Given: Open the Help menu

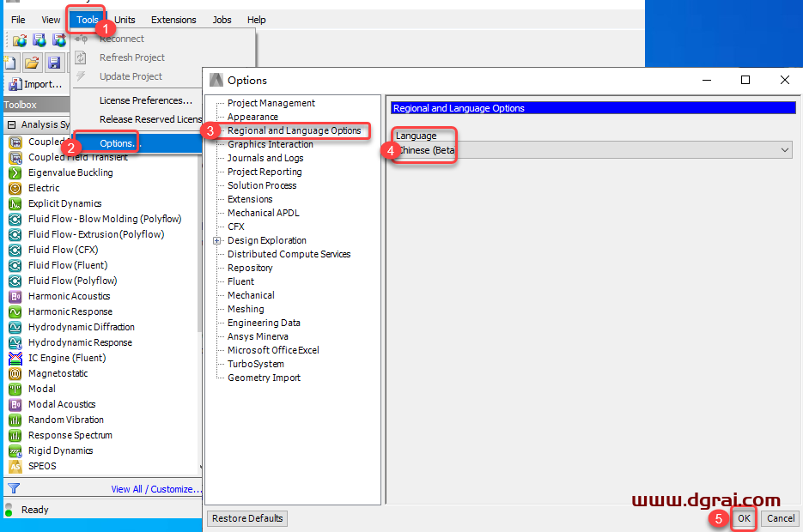Looking at the screenshot, I should pos(256,20).
